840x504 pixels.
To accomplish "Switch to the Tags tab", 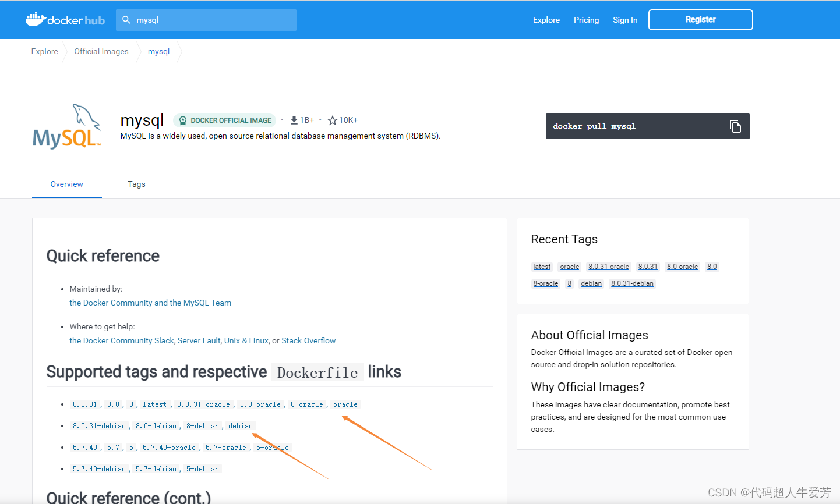I will (x=136, y=184).
